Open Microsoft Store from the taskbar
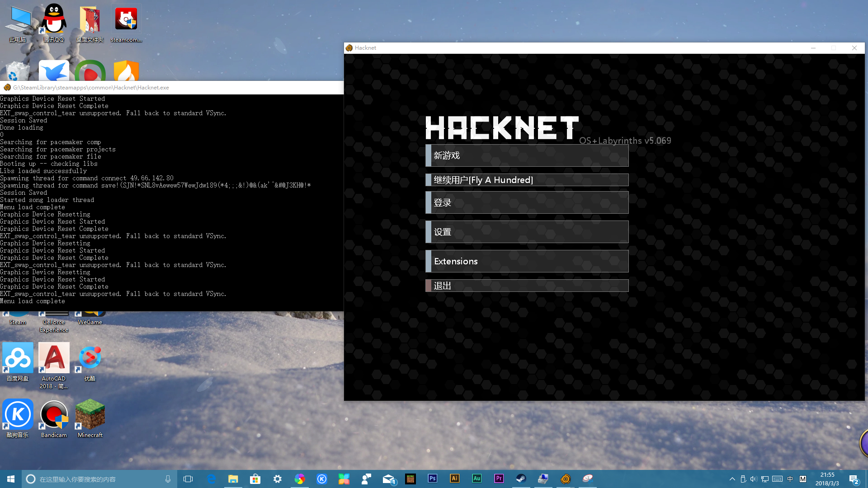The width and height of the screenshot is (868, 488). tap(255, 479)
